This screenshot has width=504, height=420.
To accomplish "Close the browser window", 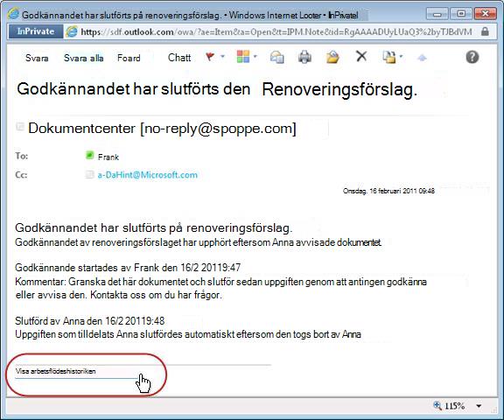I will (485, 14).
